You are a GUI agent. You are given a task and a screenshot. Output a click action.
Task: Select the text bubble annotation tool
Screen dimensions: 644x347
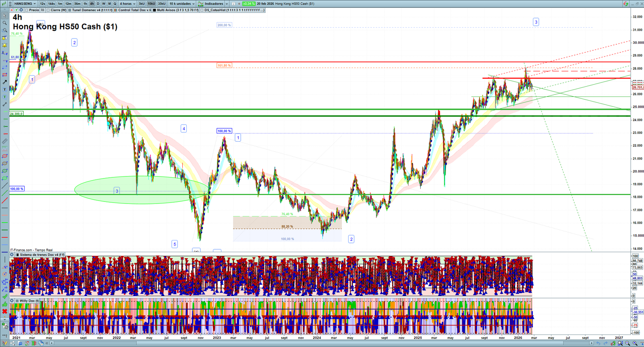click(x=4, y=97)
